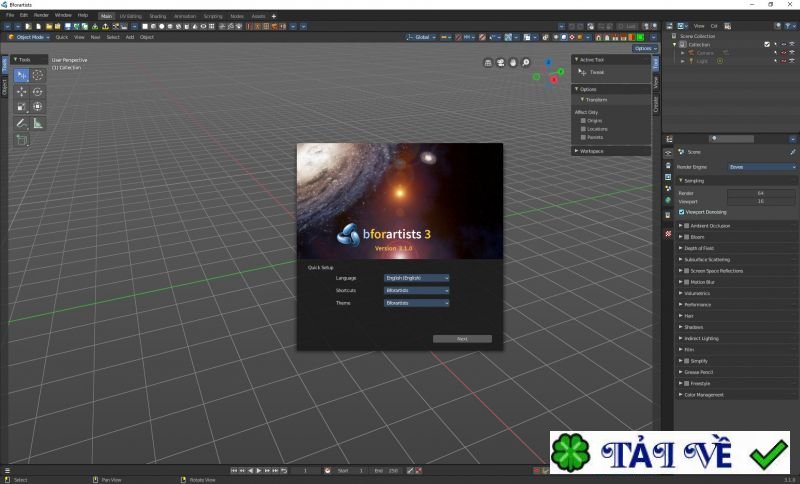Uncheck Viewport Denoising
This screenshot has width=800, height=484.
tap(682, 212)
